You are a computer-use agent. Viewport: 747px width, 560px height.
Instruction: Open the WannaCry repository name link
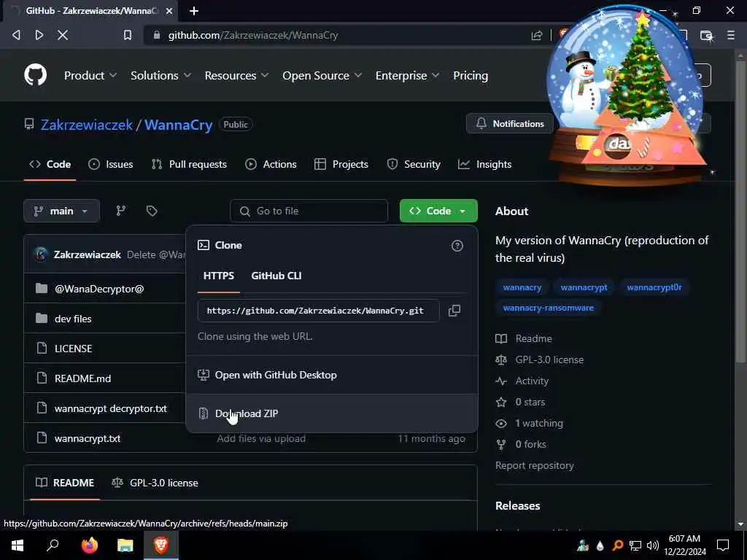point(178,125)
